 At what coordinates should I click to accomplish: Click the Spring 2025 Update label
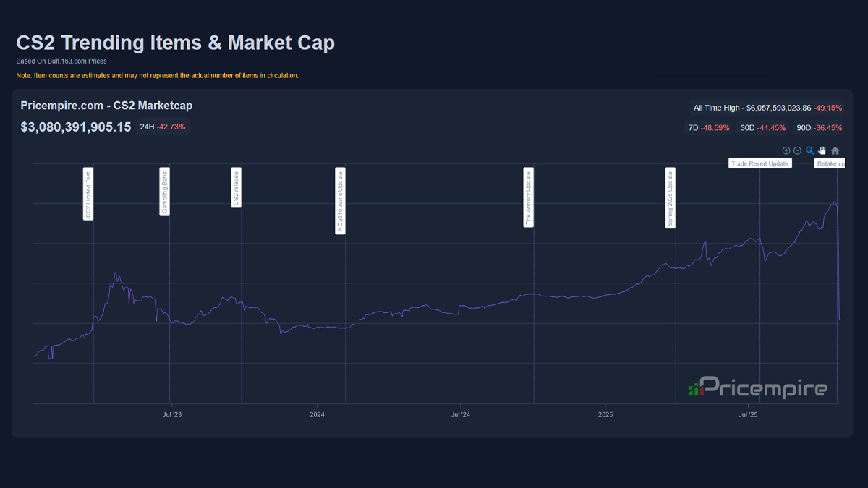point(670,198)
